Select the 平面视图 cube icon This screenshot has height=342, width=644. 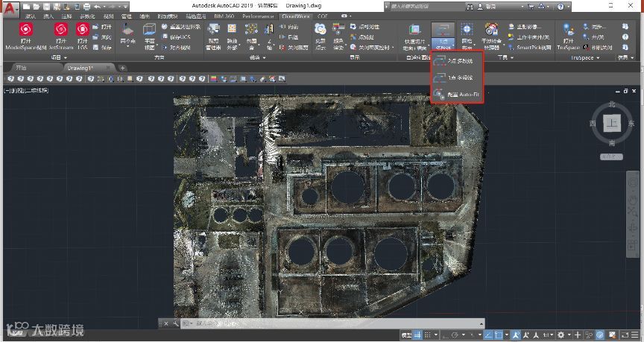pos(149,31)
